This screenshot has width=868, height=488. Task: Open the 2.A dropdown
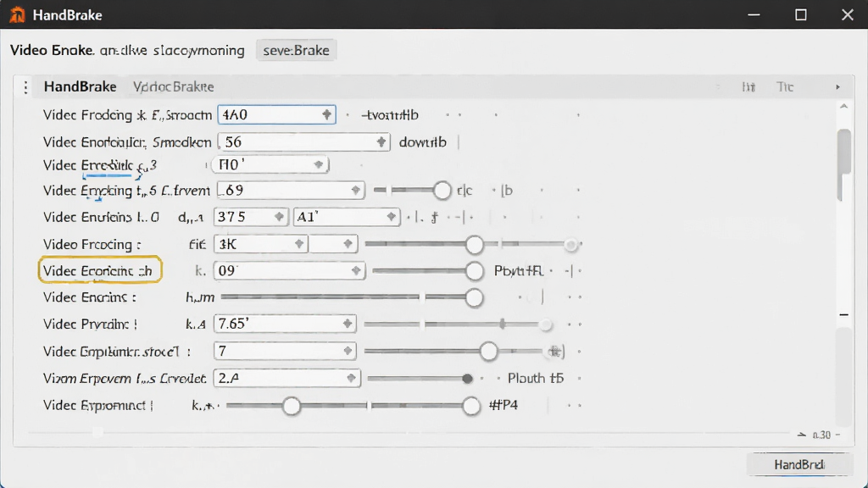pyautogui.click(x=287, y=378)
